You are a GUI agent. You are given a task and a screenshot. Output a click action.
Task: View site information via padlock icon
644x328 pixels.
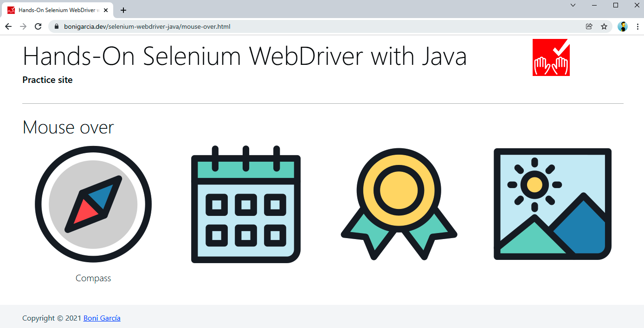click(57, 26)
